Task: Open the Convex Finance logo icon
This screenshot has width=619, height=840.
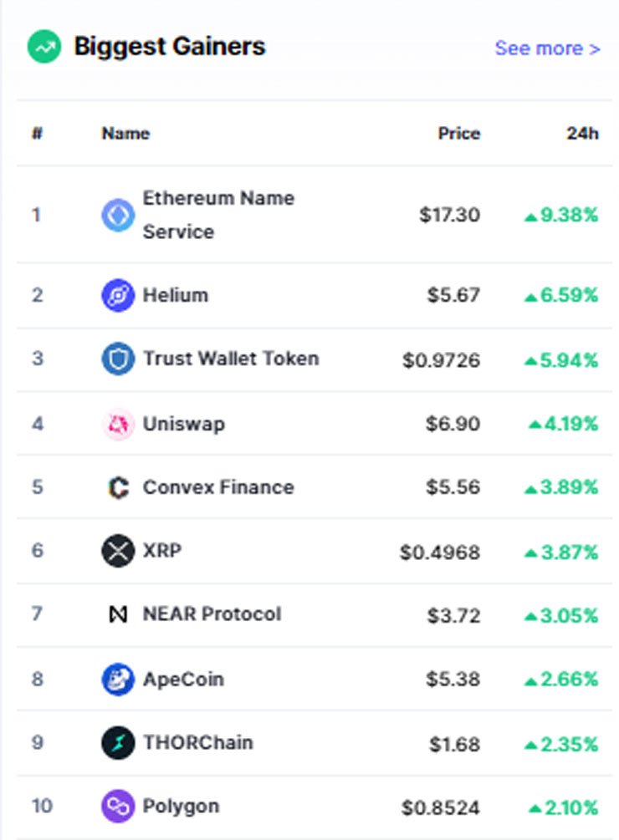Action: pyautogui.click(x=118, y=487)
